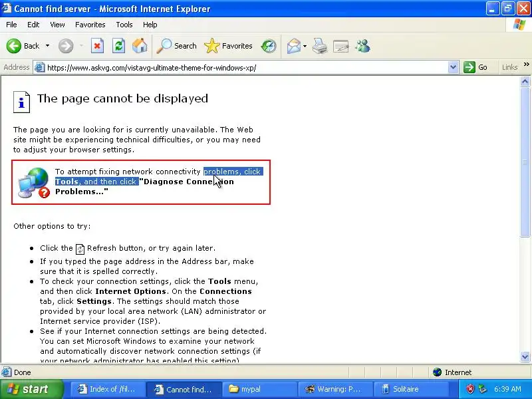Open the Favorites star button
This screenshot has width=532, height=399.
228,46
